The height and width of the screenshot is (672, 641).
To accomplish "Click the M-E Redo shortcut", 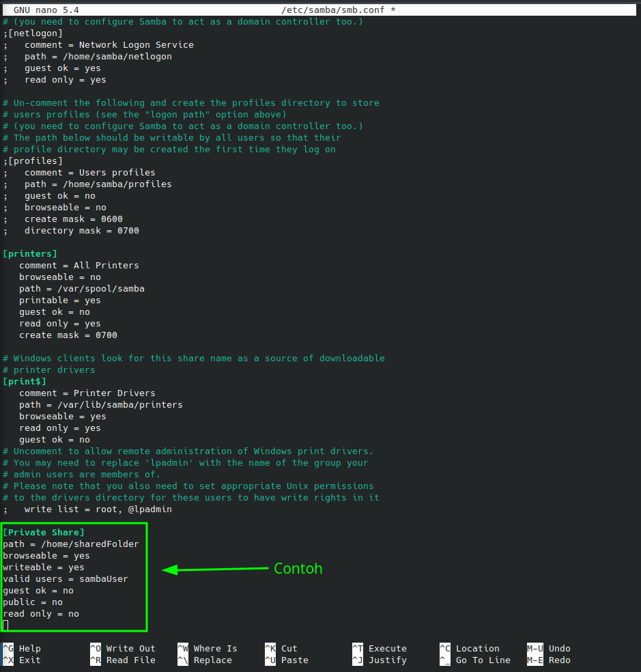I will 549,660.
